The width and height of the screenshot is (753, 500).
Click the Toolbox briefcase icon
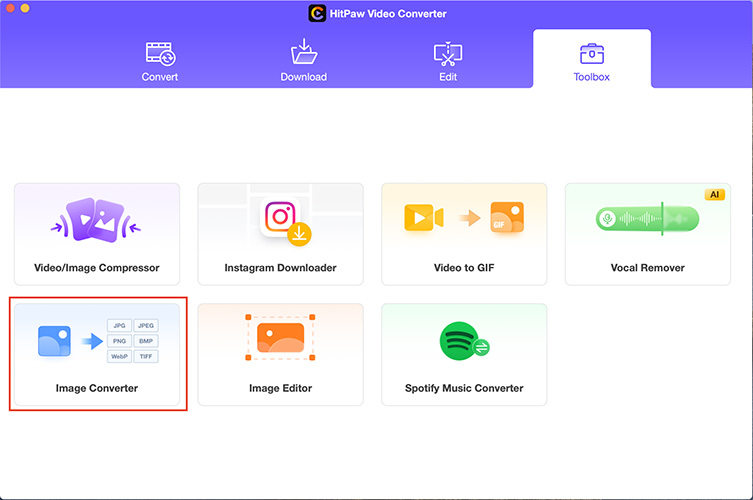coord(592,53)
